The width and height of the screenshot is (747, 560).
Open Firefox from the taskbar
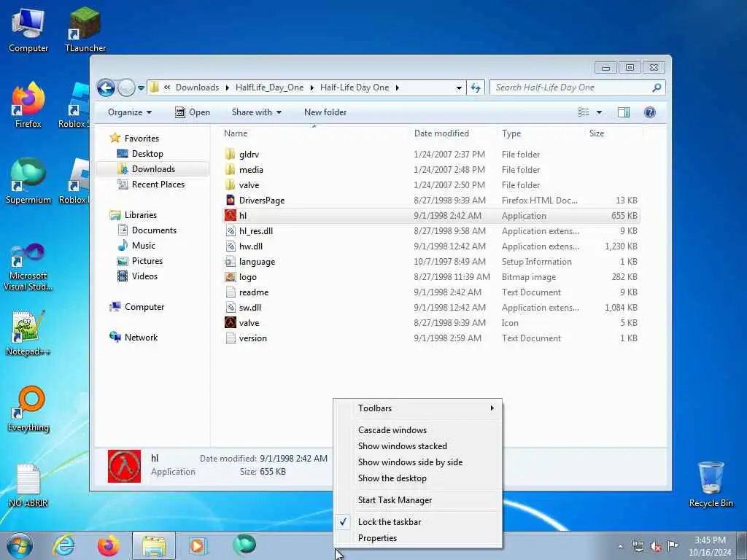click(x=109, y=545)
